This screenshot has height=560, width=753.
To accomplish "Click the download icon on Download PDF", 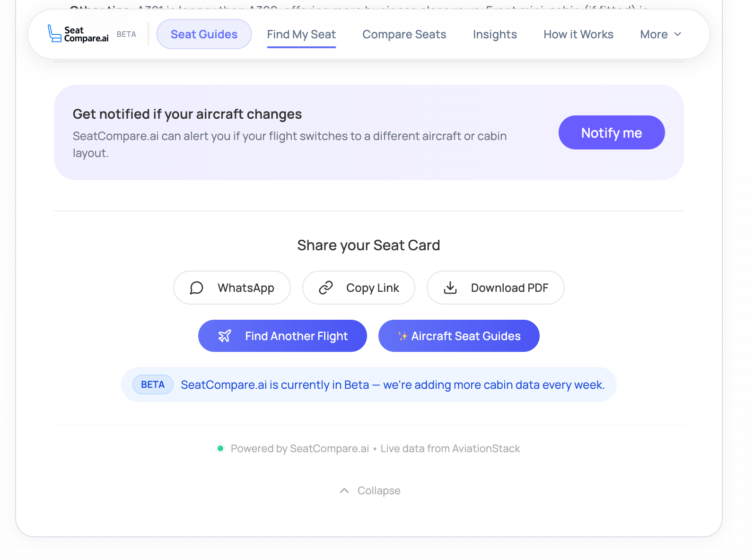I will 450,288.
